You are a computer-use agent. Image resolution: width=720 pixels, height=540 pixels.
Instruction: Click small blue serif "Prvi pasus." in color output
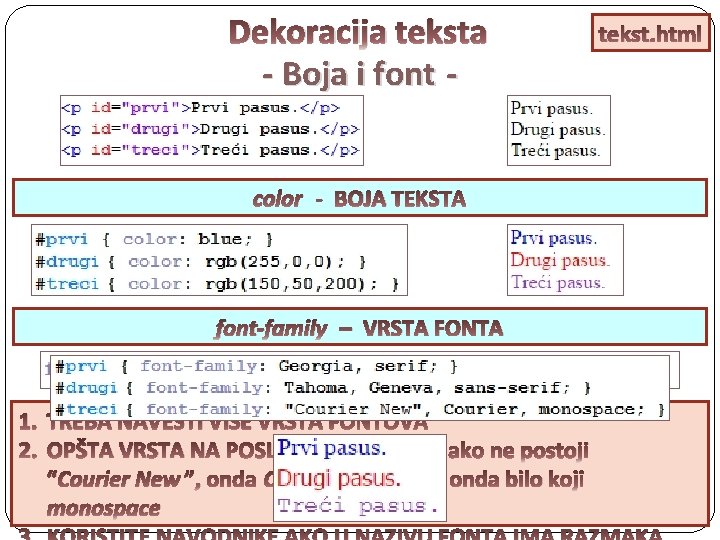click(554, 238)
